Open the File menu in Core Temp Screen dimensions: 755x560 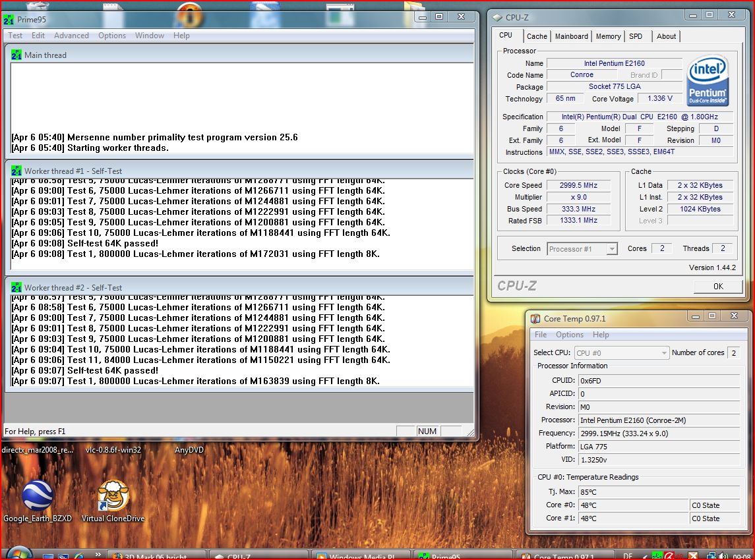point(540,335)
